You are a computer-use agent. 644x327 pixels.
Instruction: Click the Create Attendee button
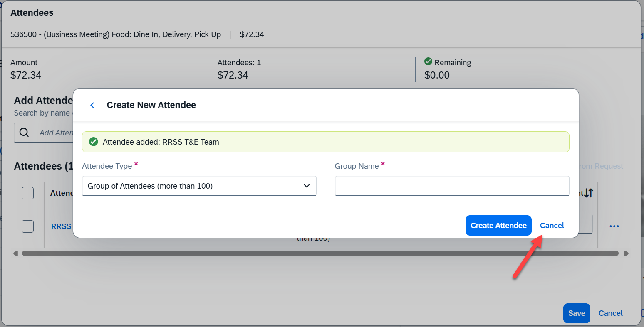point(498,225)
